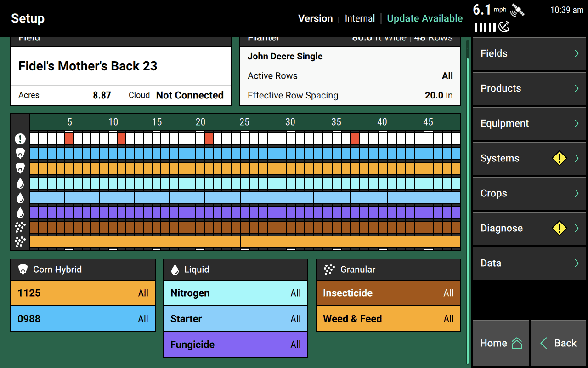Expand the Products section
Viewport: 588px width, 368px height.
(529, 88)
